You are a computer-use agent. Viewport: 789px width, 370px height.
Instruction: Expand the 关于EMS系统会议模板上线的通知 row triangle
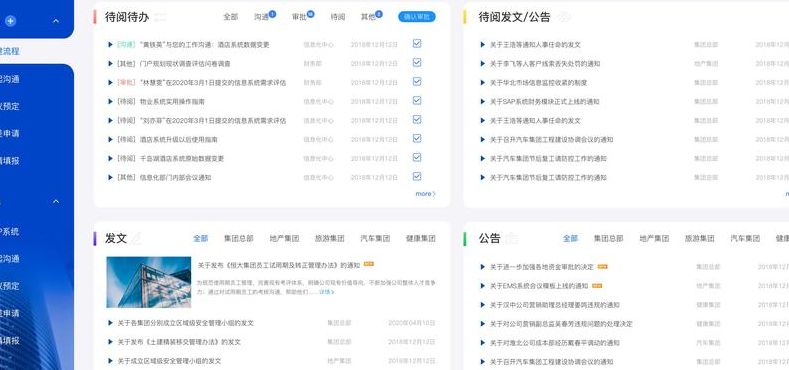coord(483,285)
